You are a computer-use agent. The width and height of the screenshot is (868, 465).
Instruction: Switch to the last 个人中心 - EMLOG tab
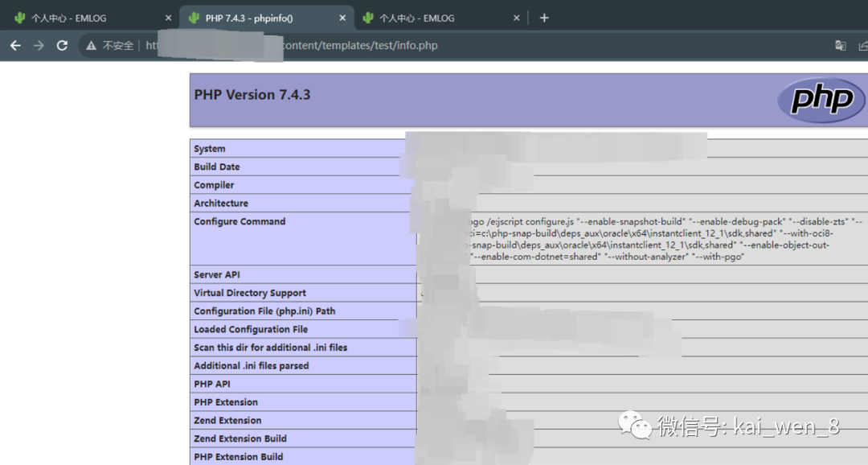pos(442,18)
